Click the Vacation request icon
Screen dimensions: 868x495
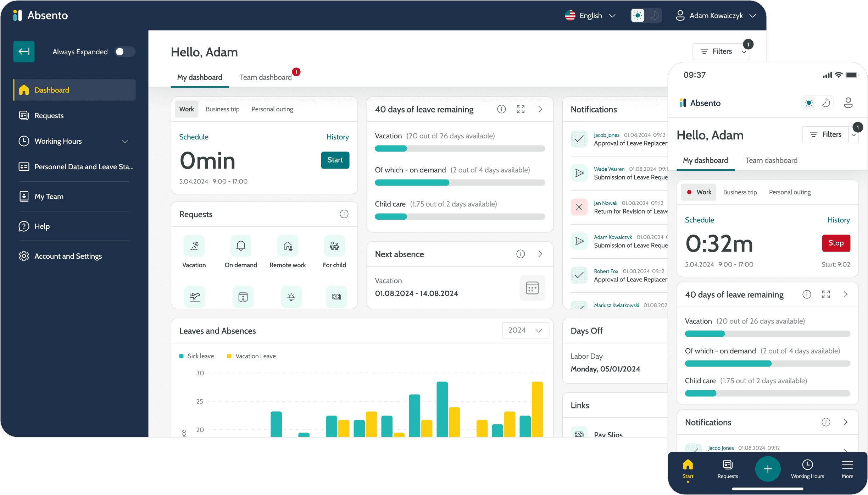[x=194, y=246]
